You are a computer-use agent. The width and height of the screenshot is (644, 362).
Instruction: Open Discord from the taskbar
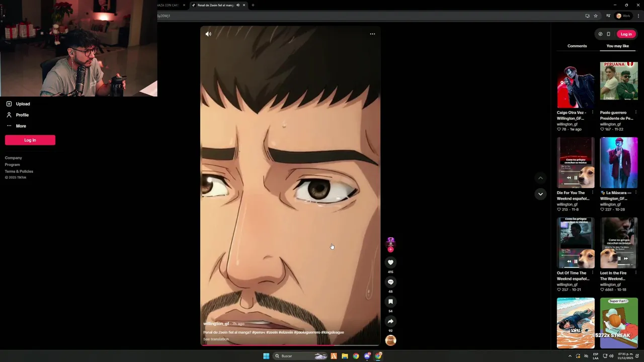[x=367, y=356]
